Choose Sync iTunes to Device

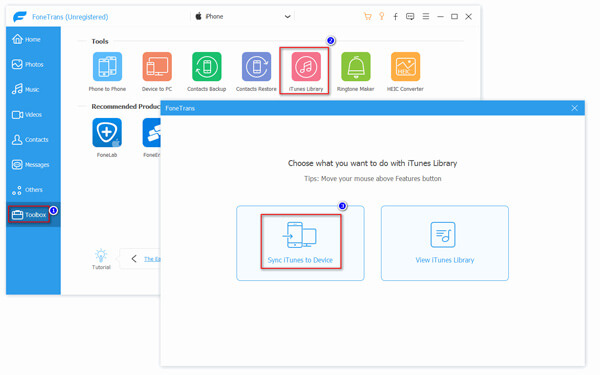click(300, 243)
